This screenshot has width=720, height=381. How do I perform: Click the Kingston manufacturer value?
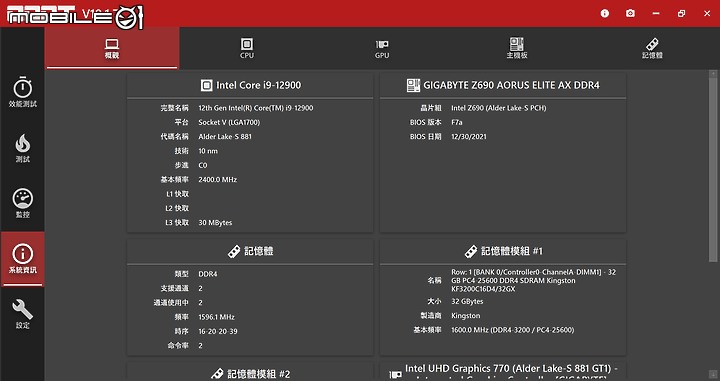coord(466,315)
